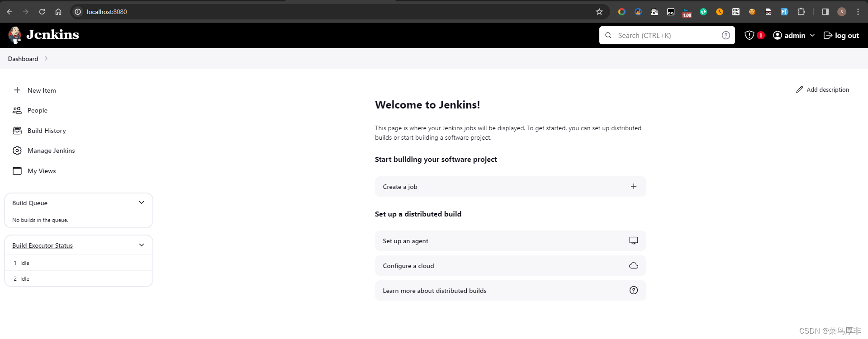This screenshot has width=868, height=339.
Task: Click browser forward arrow button
Action: point(26,12)
